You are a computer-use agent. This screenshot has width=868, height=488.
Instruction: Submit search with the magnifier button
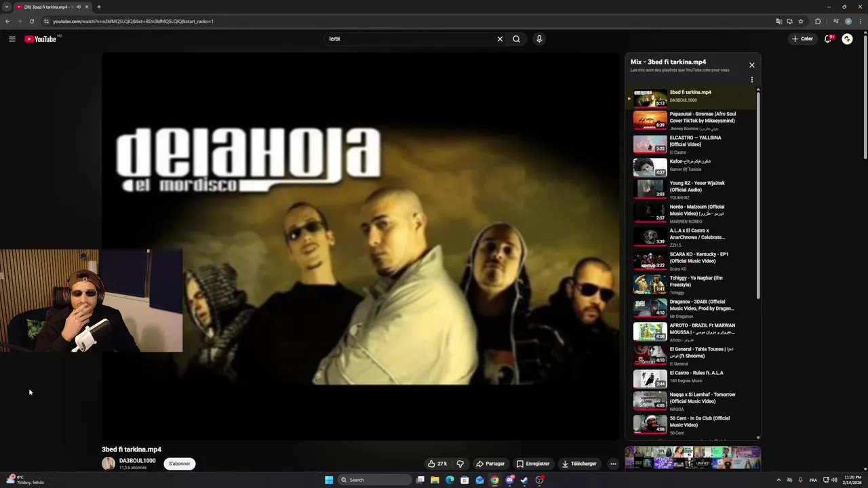tap(516, 39)
